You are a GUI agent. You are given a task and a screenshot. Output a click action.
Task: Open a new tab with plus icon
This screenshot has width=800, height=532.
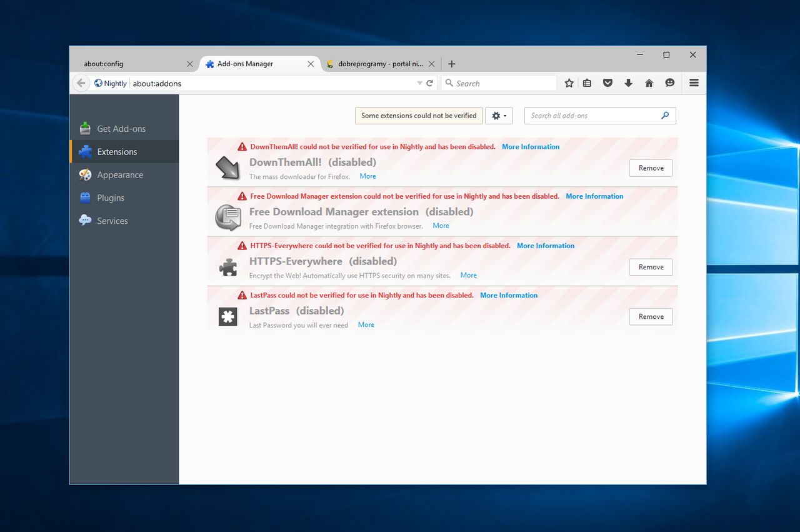coord(452,64)
